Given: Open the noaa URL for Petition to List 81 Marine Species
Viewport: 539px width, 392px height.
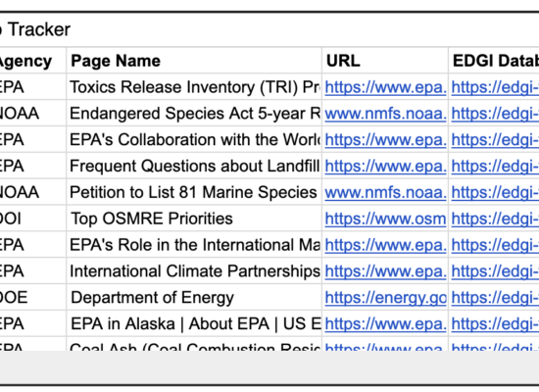Looking at the screenshot, I should point(385,192).
